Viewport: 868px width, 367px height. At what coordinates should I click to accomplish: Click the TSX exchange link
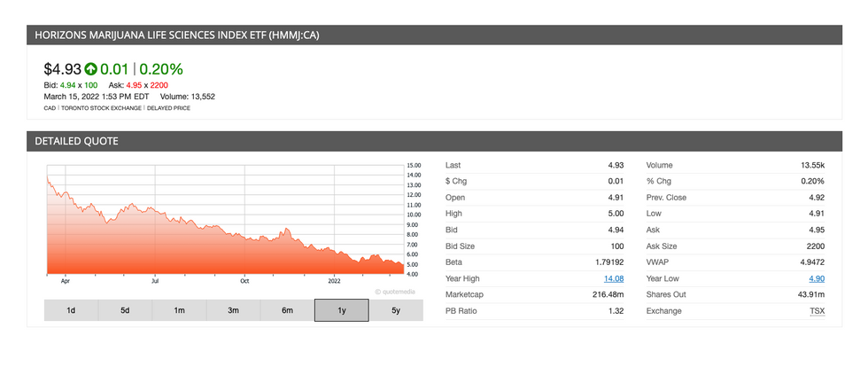pos(817,310)
